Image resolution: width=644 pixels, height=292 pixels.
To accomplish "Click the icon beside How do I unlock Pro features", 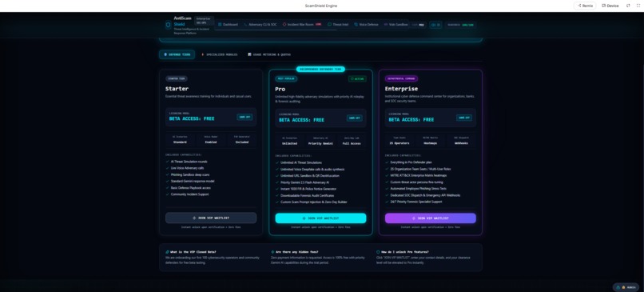I will (378, 252).
